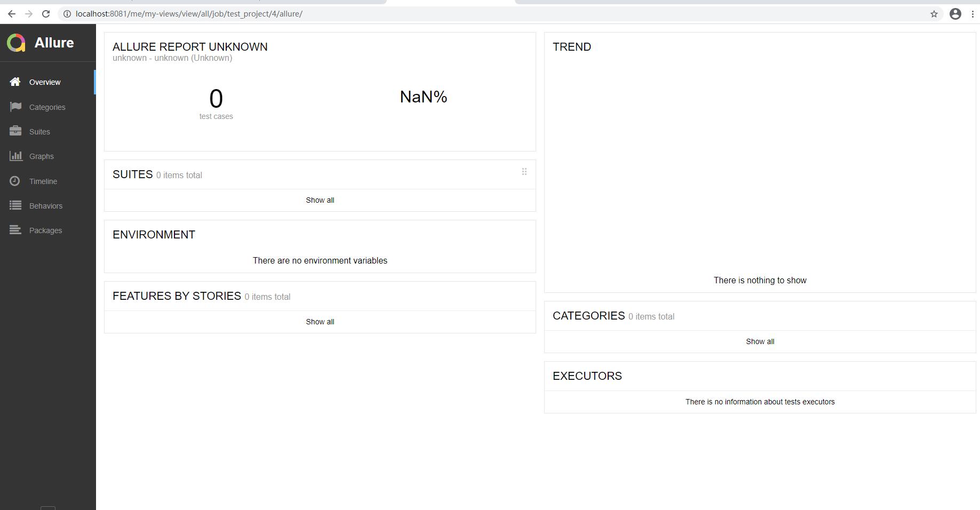
Task: Switch to the Graphs page
Action: point(48,156)
